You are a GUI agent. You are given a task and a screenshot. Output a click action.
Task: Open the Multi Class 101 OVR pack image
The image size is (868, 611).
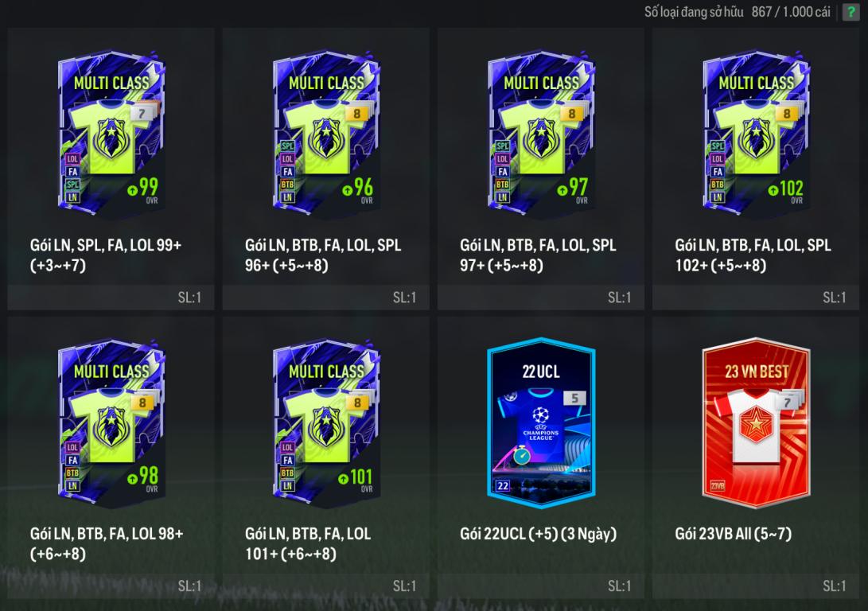click(x=326, y=422)
